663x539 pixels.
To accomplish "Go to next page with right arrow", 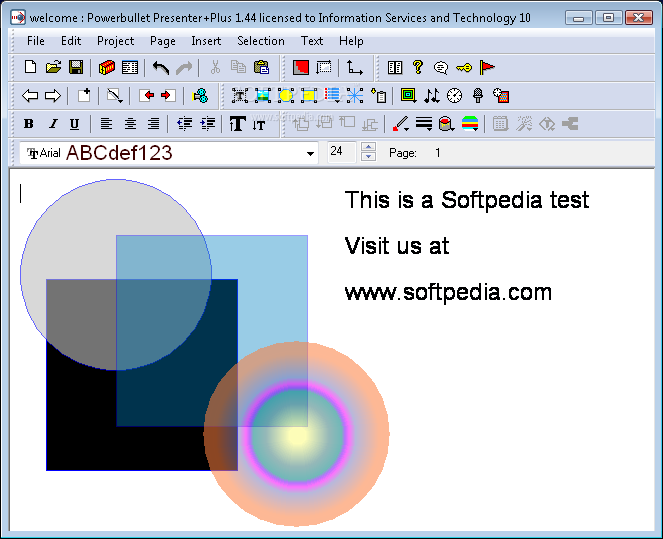I will [x=53, y=96].
